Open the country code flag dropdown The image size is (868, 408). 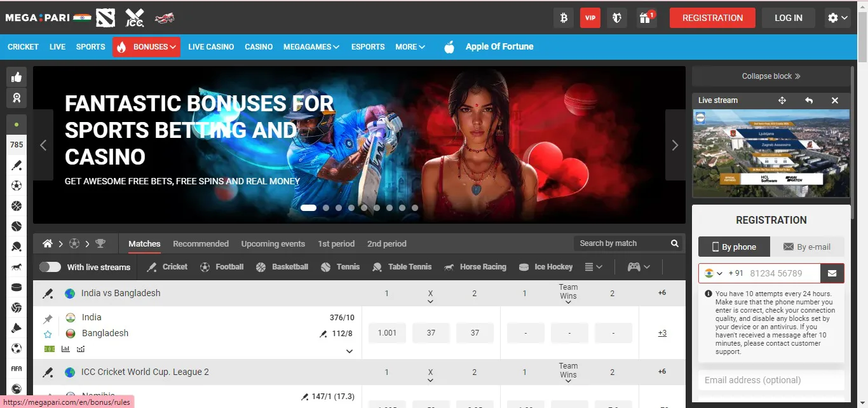pyautogui.click(x=713, y=273)
